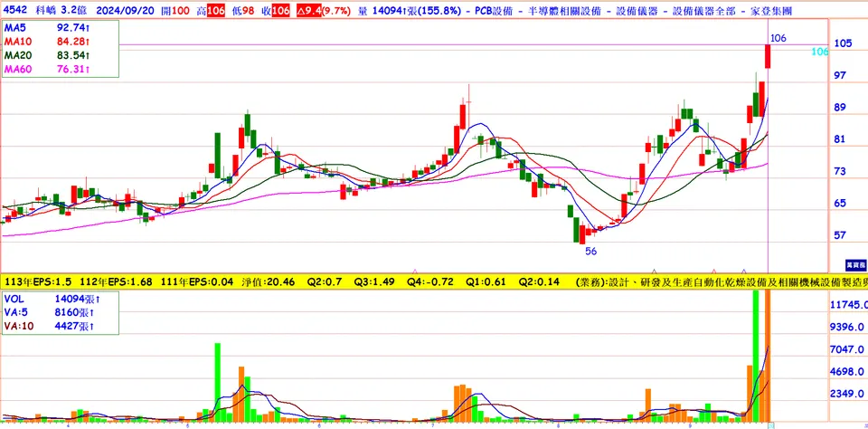Click the VOL 14094張 volume label

click(x=52, y=298)
